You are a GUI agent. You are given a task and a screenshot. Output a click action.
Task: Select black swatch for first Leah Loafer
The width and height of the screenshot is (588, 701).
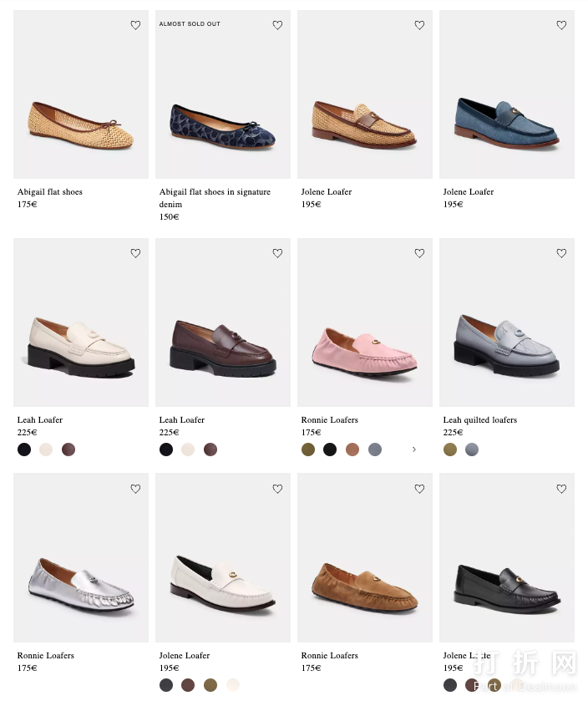click(24, 450)
